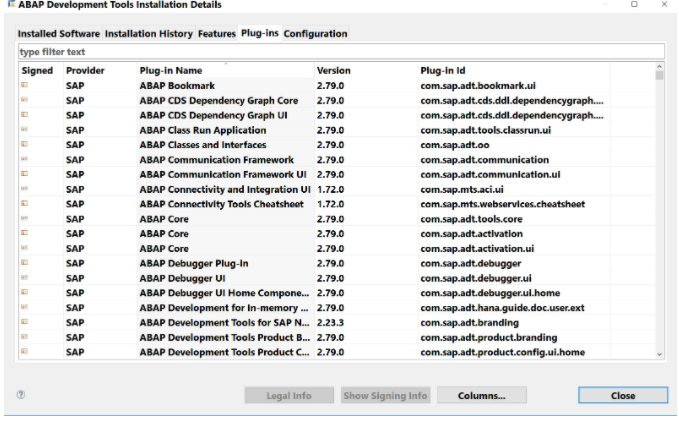Open the help question mark icon
Viewport: 679px width, 439px height.
coord(21,394)
